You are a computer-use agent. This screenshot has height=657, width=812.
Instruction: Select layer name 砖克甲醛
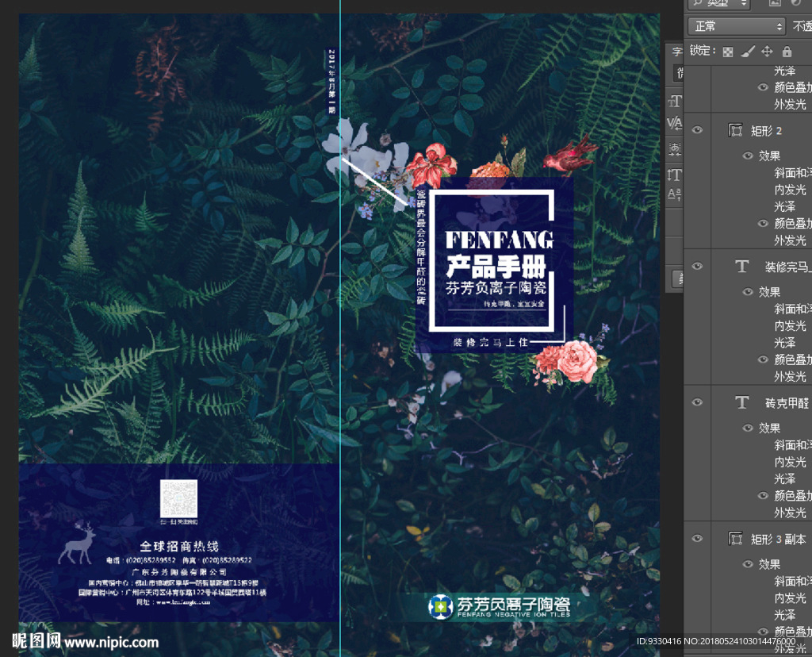(787, 403)
